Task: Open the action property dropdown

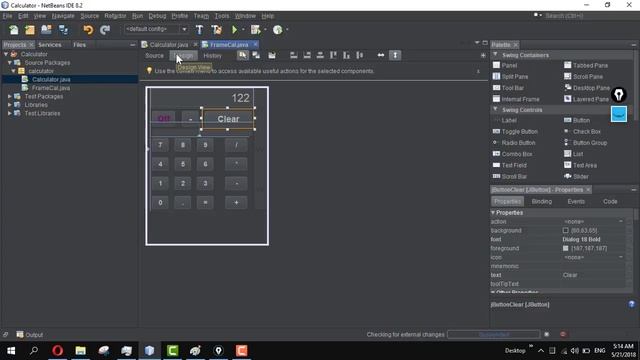Action: tap(621, 222)
